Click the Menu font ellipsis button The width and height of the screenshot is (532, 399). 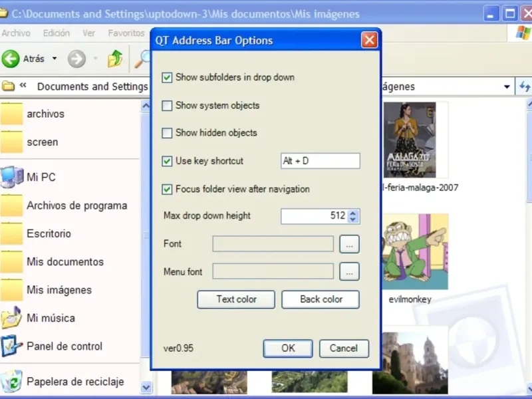pyautogui.click(x=350, y=271)
